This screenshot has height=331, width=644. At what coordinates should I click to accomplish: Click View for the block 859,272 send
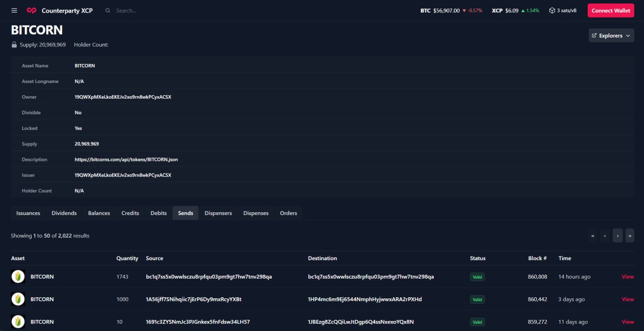(x=628, y=322)
